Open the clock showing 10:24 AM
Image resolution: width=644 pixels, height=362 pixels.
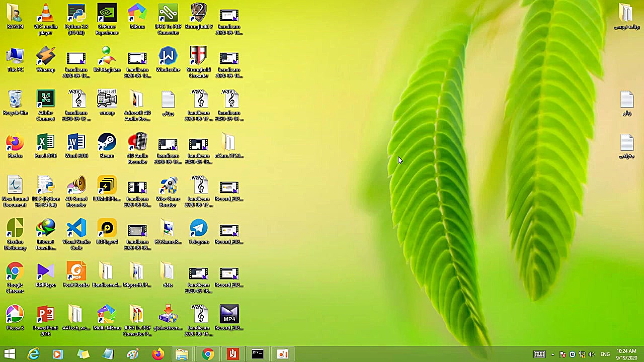[x=626, y=354]
